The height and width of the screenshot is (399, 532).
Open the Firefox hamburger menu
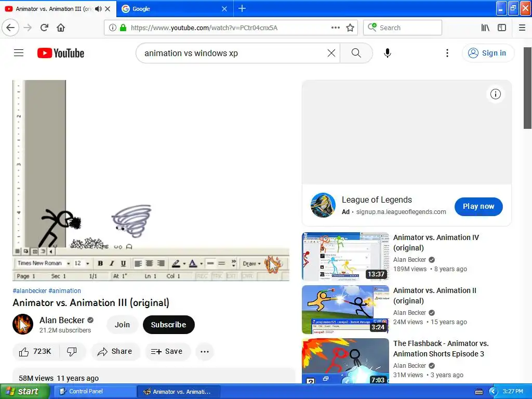click(x=522, y=28)
